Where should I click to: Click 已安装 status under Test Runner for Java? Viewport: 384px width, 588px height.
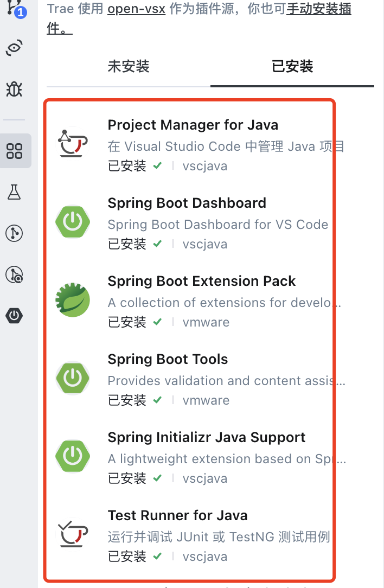[127, 556]
